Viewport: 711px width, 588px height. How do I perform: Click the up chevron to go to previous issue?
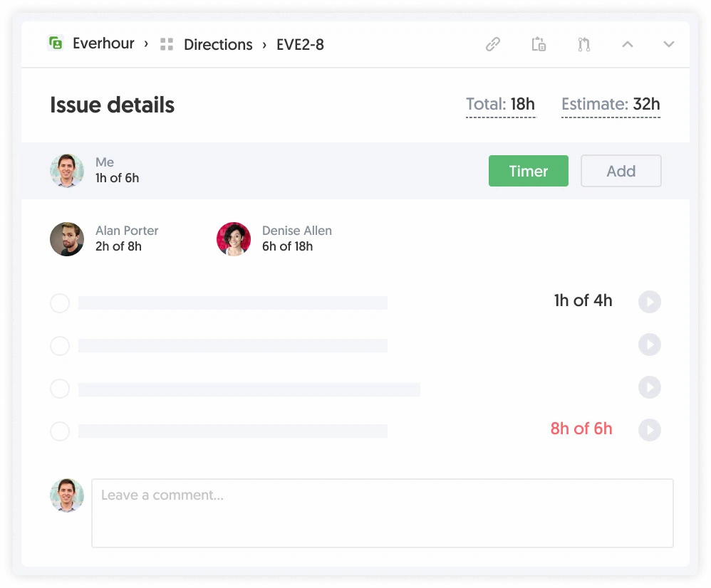pos(627,43)
